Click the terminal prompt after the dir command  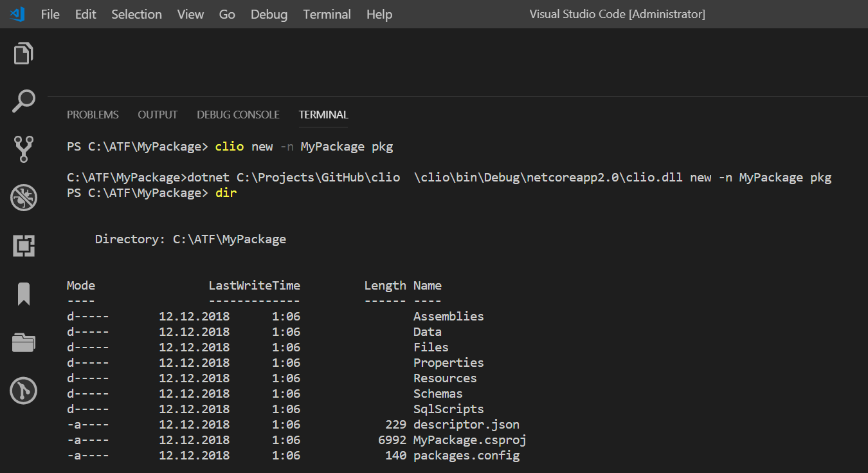tap(226, 192)
